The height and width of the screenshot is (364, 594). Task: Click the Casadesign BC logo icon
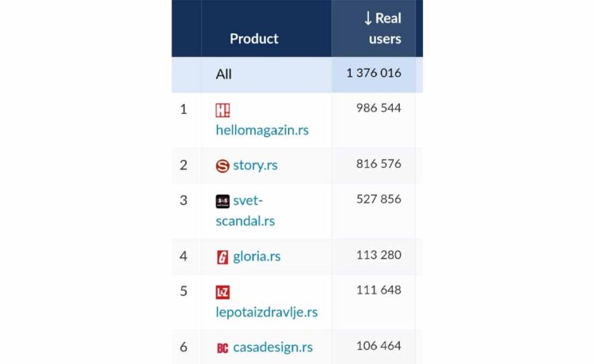pos(223,348)
